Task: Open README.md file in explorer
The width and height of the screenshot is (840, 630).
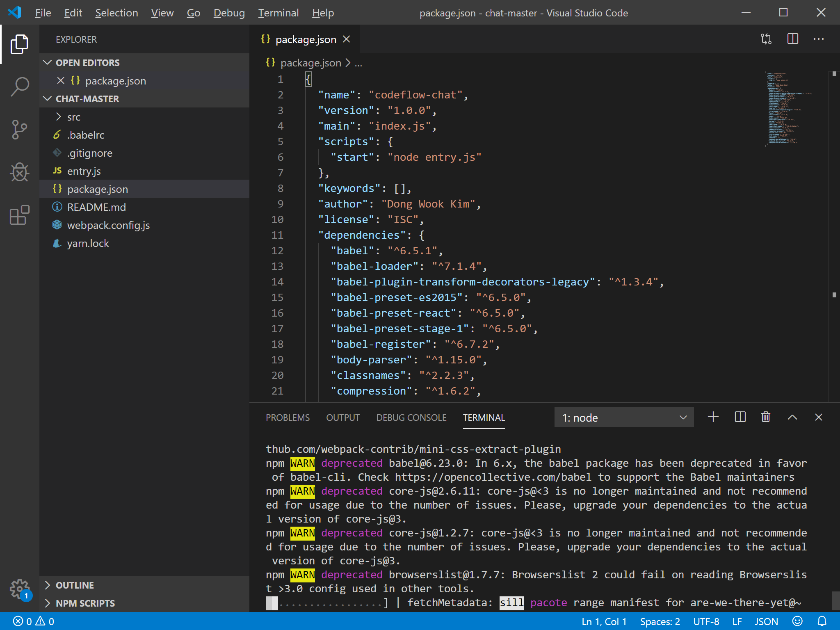Action: [144, 207]
